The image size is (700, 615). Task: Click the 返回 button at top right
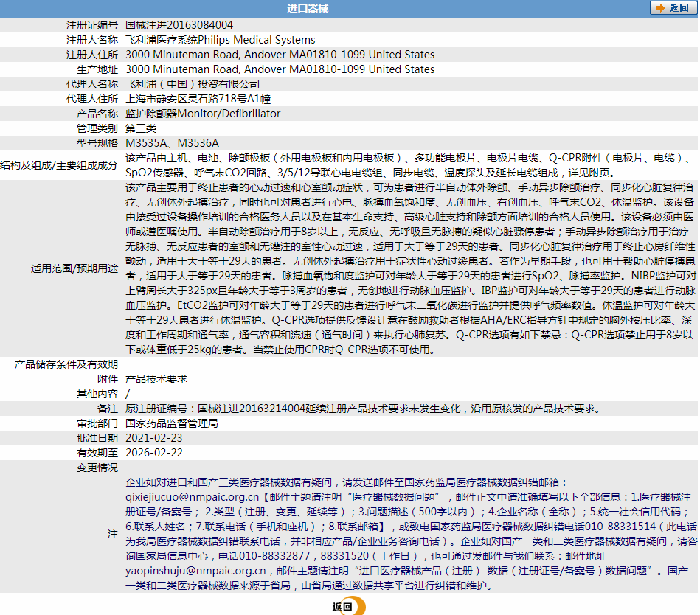pyautogui.click(x=673, y=8)
